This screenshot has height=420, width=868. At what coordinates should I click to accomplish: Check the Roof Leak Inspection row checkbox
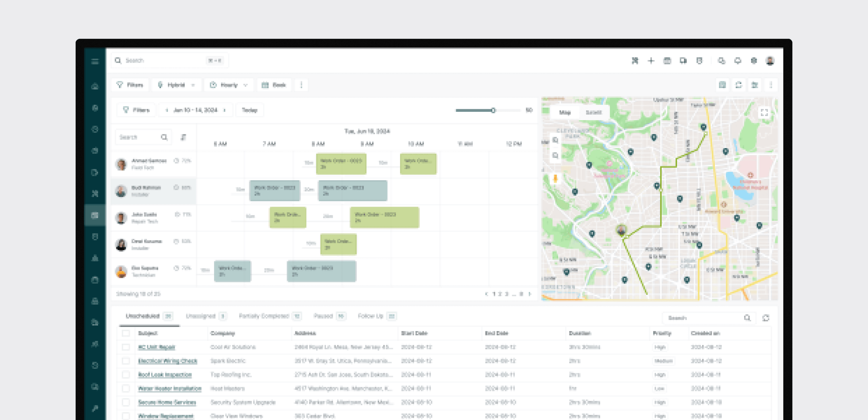[x=126, y=375]
